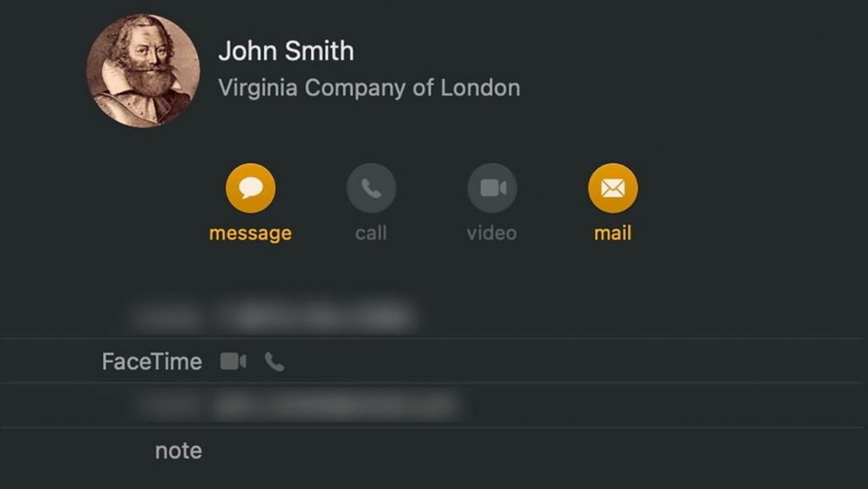
Task: Click John Smith's portrait contact photo
Action: point(143,71)
